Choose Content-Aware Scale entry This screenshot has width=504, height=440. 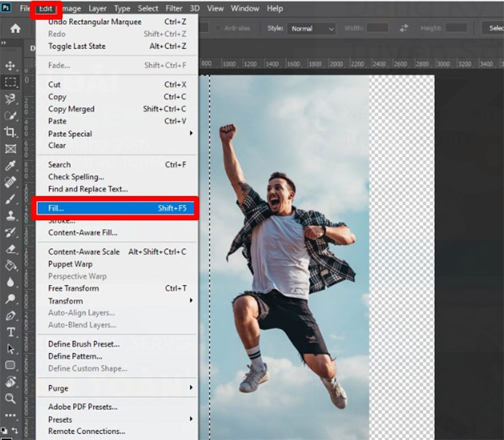tap(117, 252)
